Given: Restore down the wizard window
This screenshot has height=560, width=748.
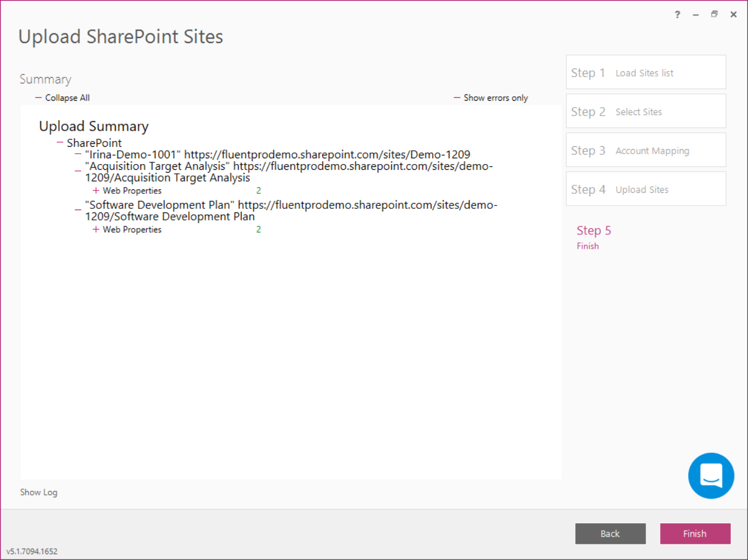Looking at the screenshot, I should [x=714, y=14].
